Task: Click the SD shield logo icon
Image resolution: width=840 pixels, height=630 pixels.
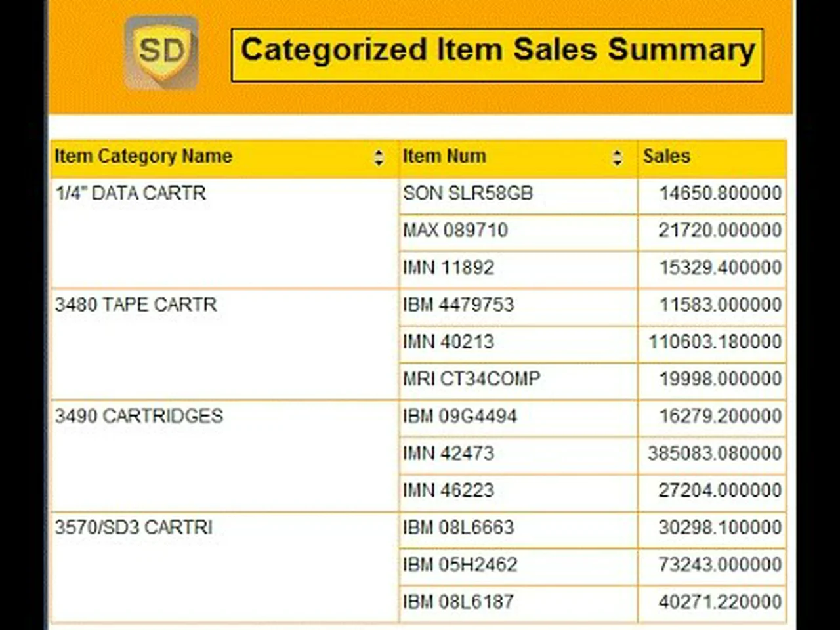Action: coord(161,52)
